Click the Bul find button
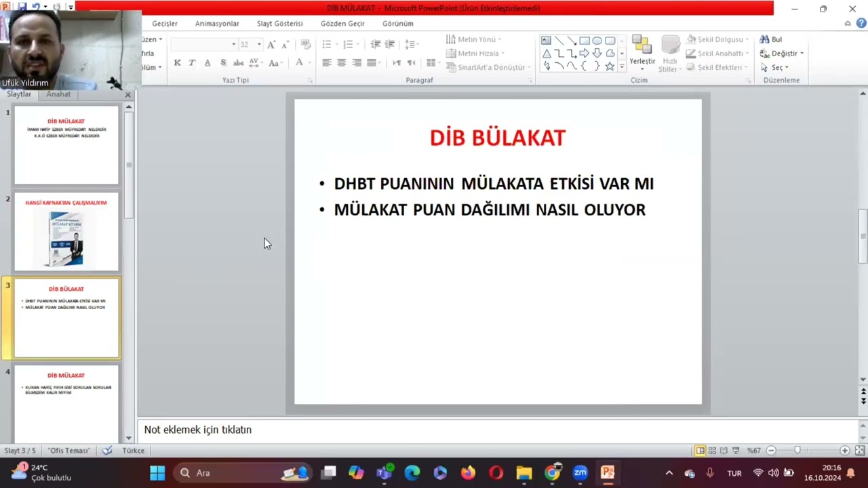 coord(771,39)
